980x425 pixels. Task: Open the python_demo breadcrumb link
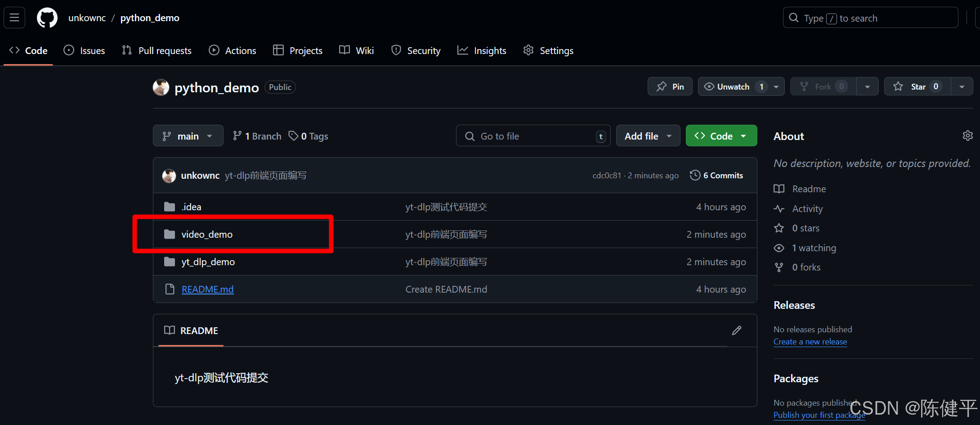point(150,18)
